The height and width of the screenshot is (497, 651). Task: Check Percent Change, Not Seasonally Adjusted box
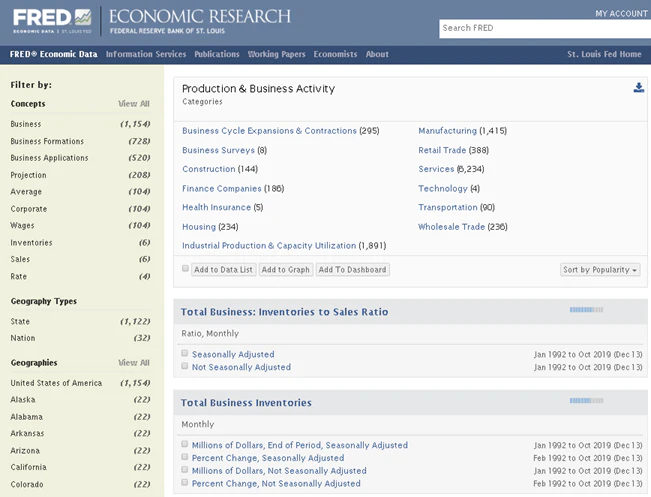(185, 483)
